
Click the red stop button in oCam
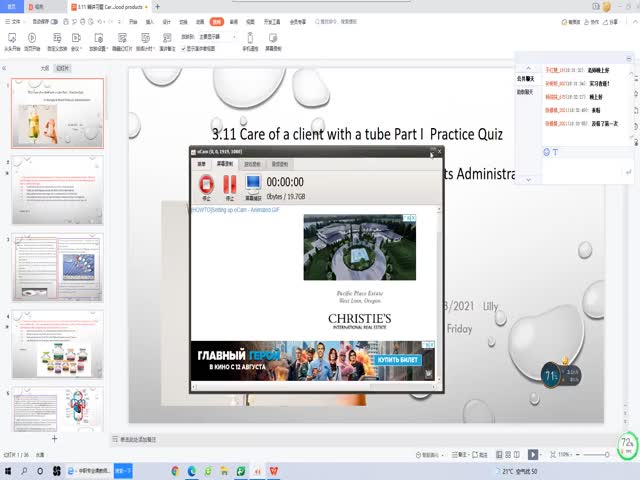206,184
